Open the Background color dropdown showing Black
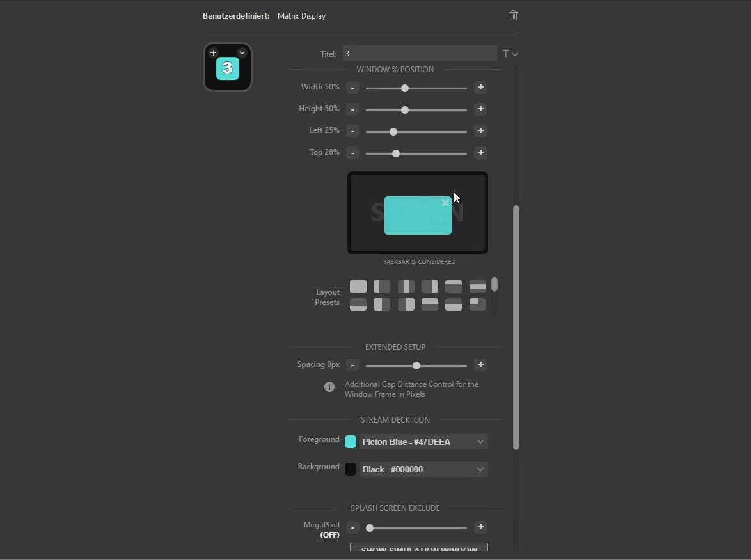This screenshot has height=560, width=751. click(423, 469)
